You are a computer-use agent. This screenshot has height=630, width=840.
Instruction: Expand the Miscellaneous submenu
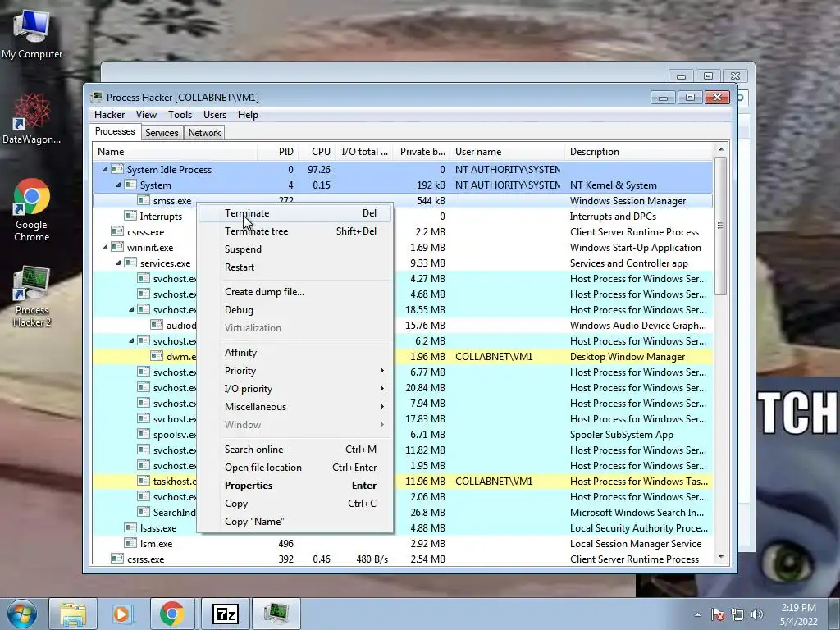(295, 407)
